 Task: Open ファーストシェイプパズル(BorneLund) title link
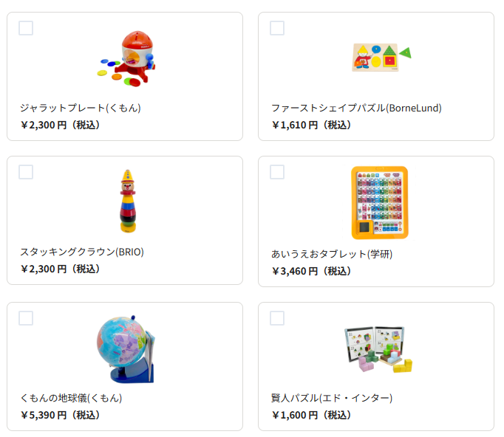tap(356, 108)
